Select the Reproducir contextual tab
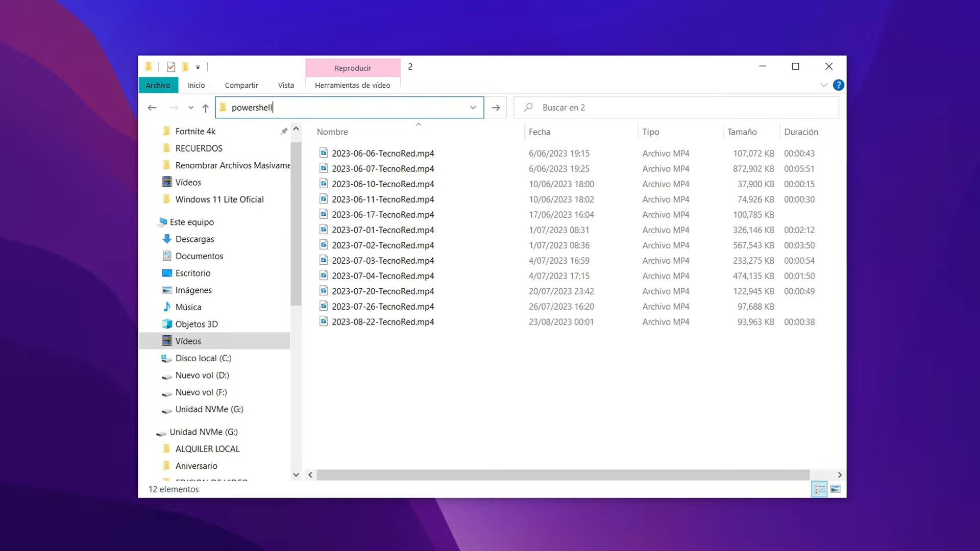980x551 pixels. pyautogui.click(x=353, y=68)
